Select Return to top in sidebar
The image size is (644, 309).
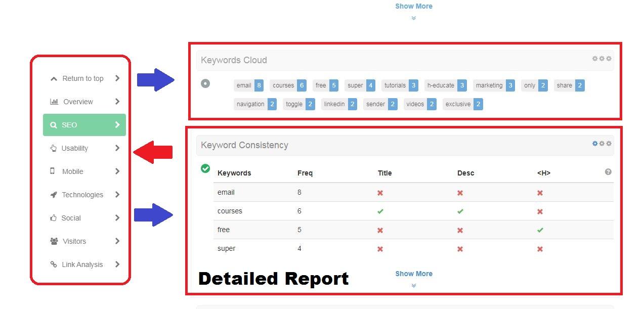(x=82, y=78)
